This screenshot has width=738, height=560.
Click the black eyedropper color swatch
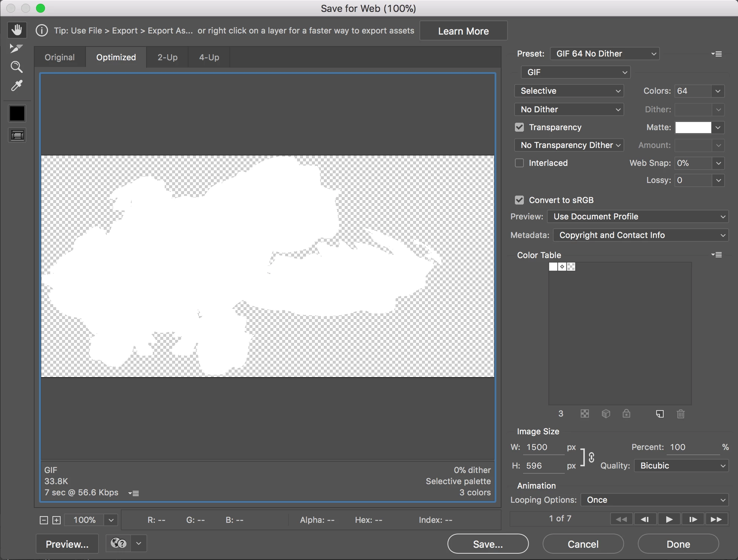click(17, 113)
